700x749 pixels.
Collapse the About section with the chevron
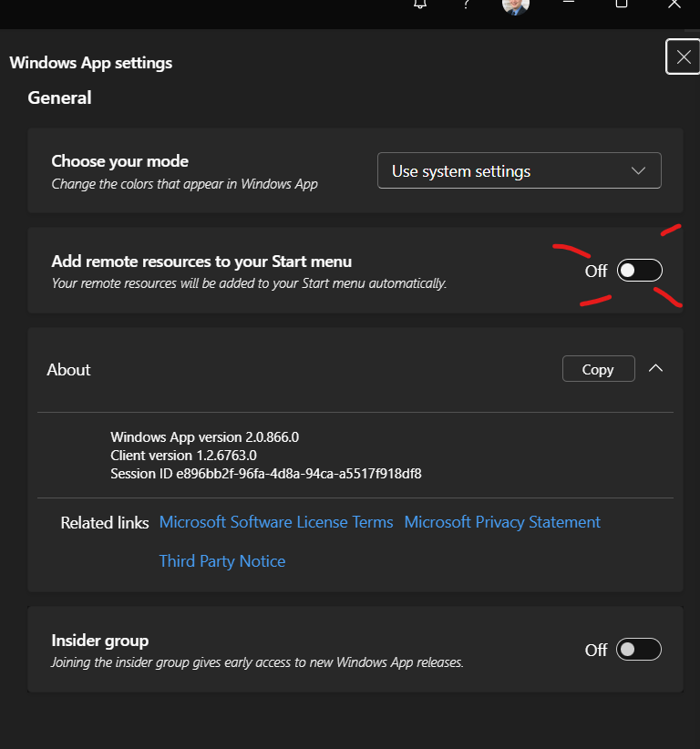pyautogui.click(x=655, y=369)
